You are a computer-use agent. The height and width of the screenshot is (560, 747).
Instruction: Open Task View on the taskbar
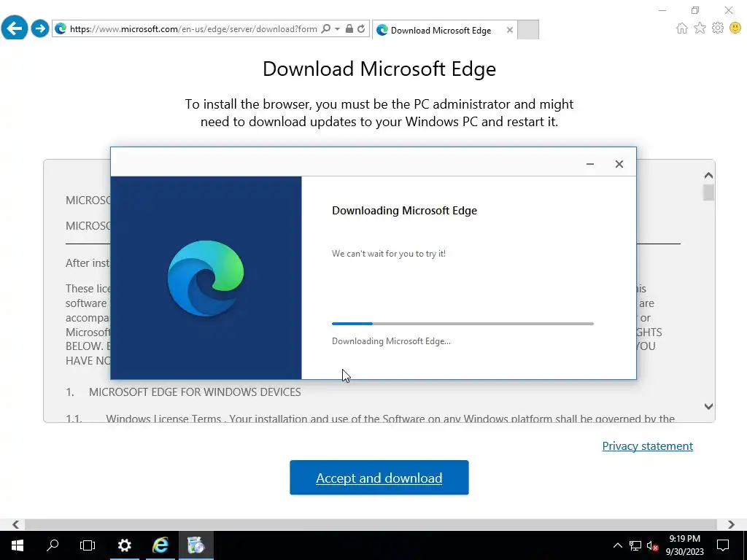(88, 545)
